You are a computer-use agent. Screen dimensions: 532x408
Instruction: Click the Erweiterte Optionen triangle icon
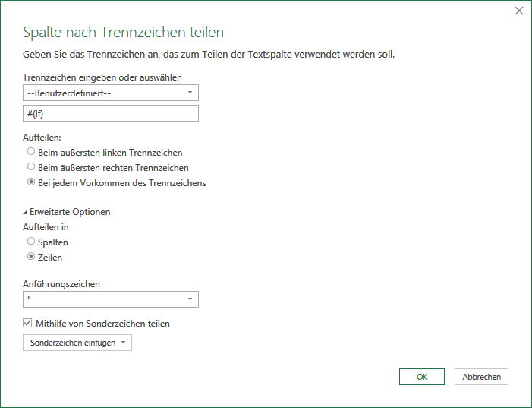tap(25, 212)
